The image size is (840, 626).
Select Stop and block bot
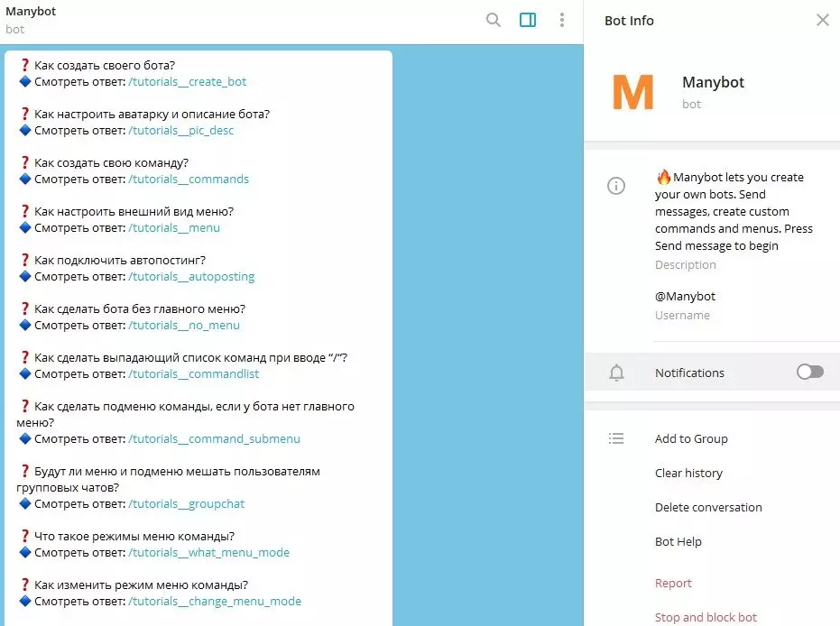point(706,618)
